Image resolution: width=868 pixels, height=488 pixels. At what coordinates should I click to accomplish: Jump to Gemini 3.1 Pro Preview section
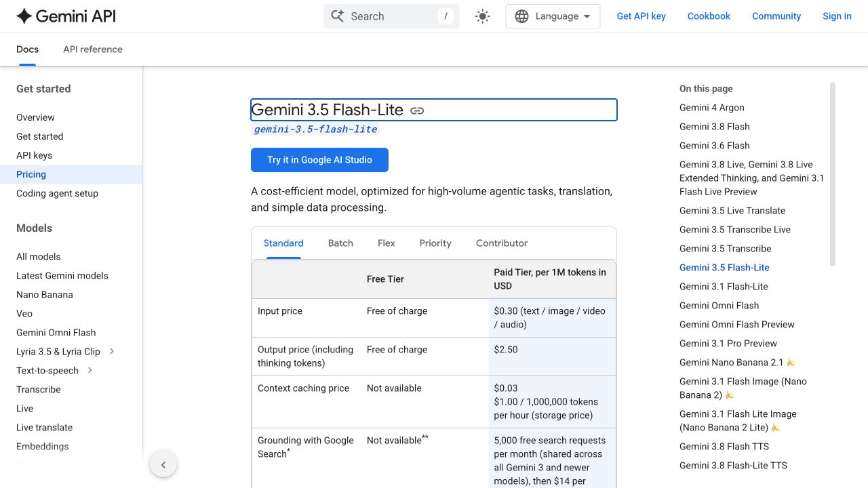(728, 343)
